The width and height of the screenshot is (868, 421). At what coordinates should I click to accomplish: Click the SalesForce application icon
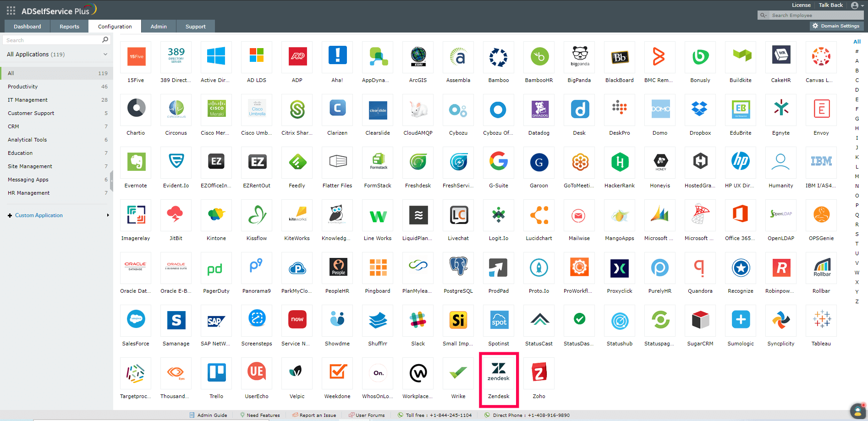pyautogui.click(x=136, y=321)
